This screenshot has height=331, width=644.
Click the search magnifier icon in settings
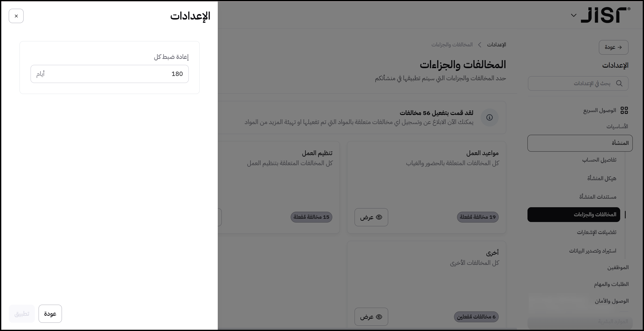coord(619,83)
